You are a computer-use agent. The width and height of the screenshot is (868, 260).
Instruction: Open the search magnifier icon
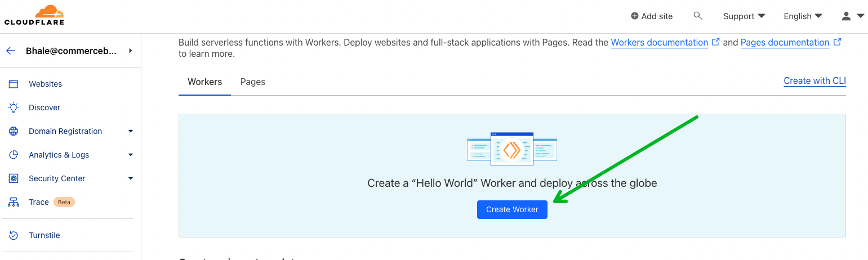(x=698, y=16)
